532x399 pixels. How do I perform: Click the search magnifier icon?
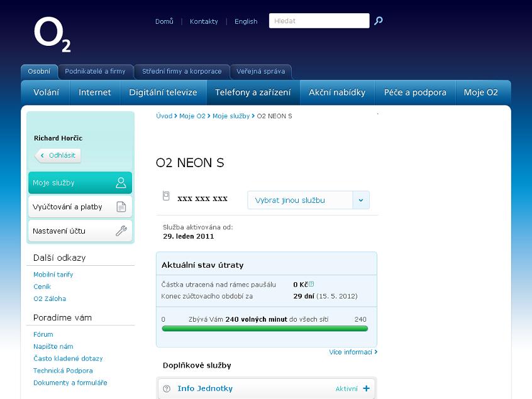[x=379, y=21]
